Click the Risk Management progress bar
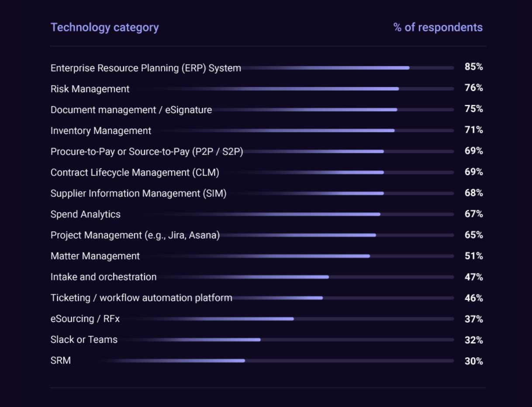532x407 pixels. [293, 89]
